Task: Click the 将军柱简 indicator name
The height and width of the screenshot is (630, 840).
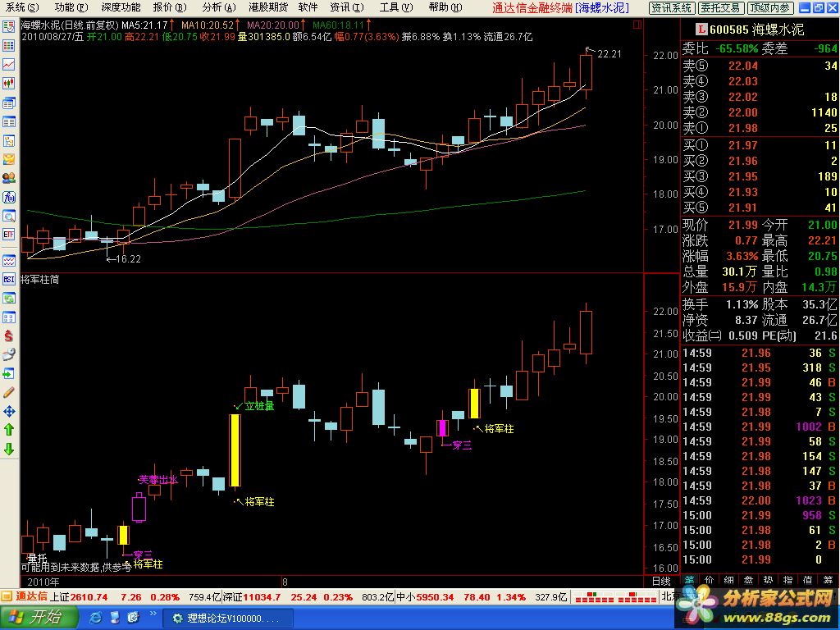Action: [40, 280]
